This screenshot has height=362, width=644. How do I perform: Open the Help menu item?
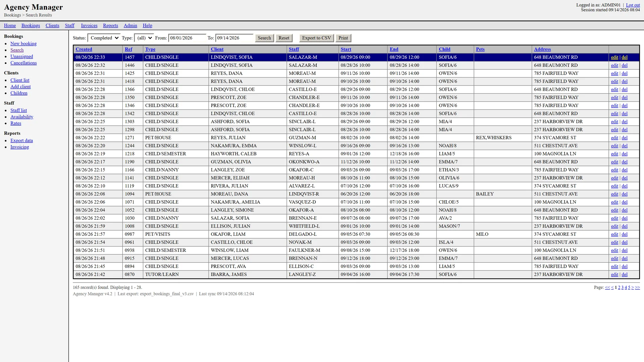[x=147, y=25]
